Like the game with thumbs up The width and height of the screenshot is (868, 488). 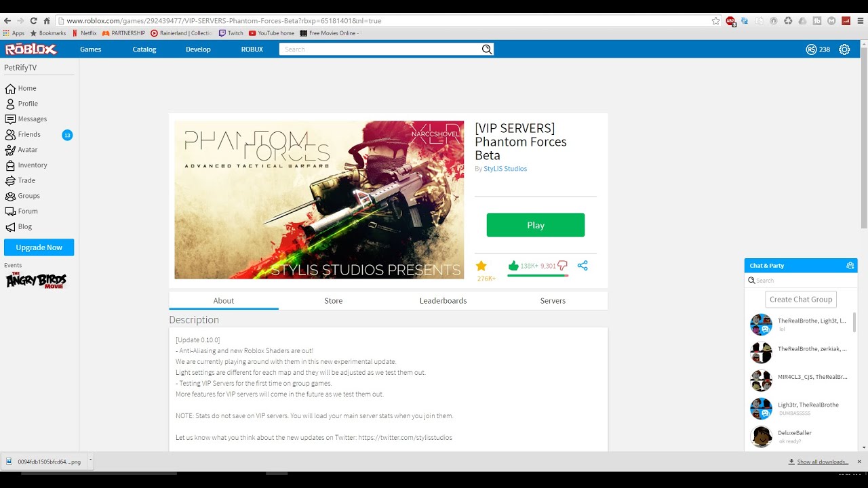coord(513,266)
